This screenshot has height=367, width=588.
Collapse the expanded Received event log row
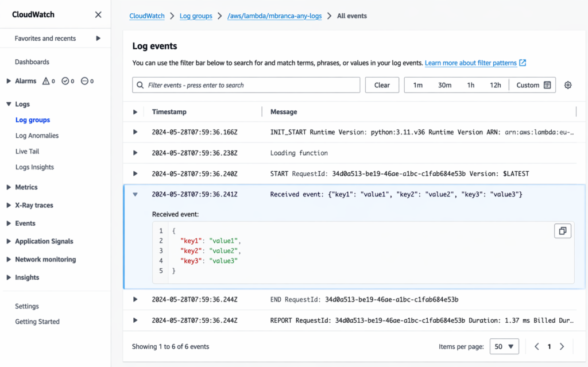[x=135, y=194]
